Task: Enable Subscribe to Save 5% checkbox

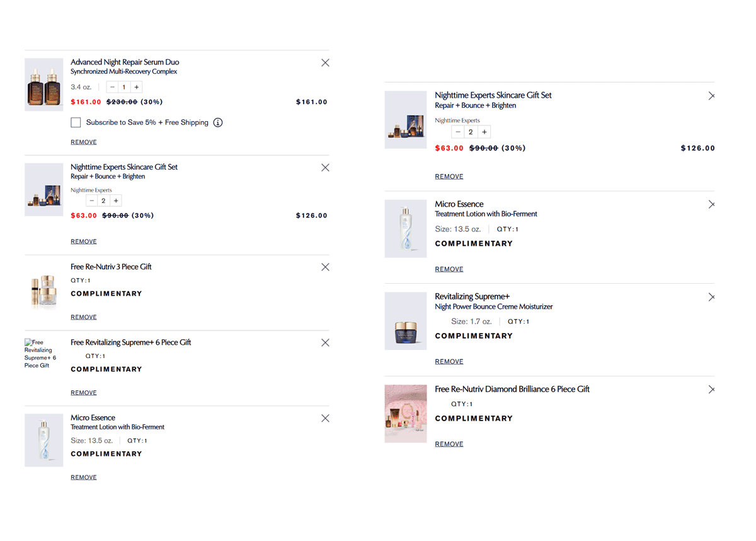Action: [76, 122]
